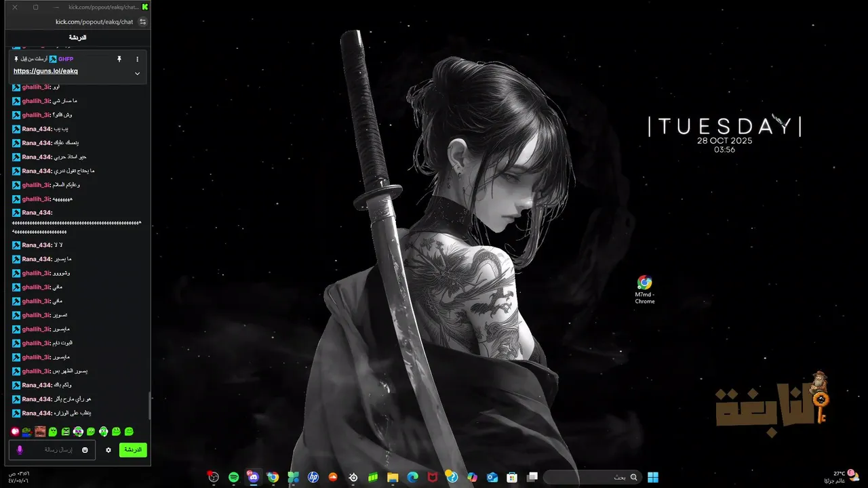
Task: Open SoundCloud from the taskbar
Action: click(332, 477)
